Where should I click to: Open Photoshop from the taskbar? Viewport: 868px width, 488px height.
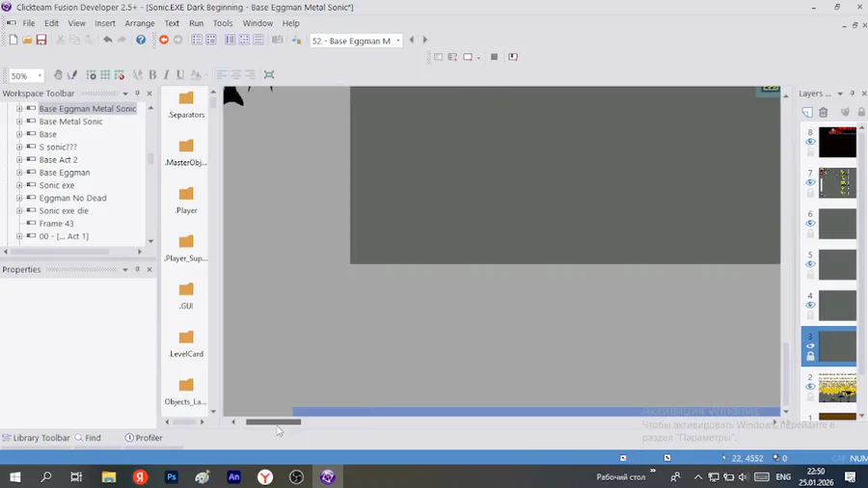point(171,477)
